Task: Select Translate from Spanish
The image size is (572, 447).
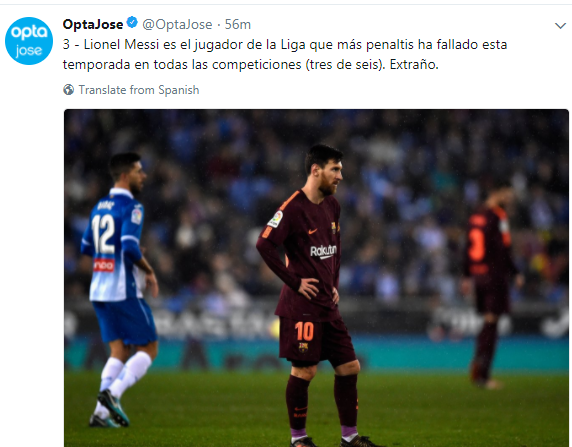Action: [x=139, y=90]
